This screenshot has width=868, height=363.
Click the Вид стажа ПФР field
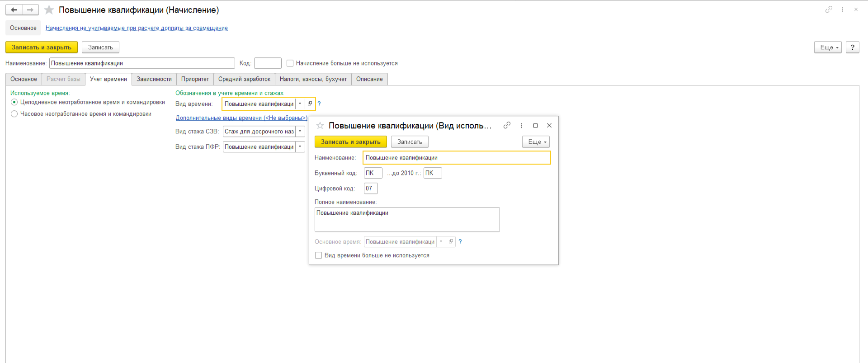tap(259, 147)
